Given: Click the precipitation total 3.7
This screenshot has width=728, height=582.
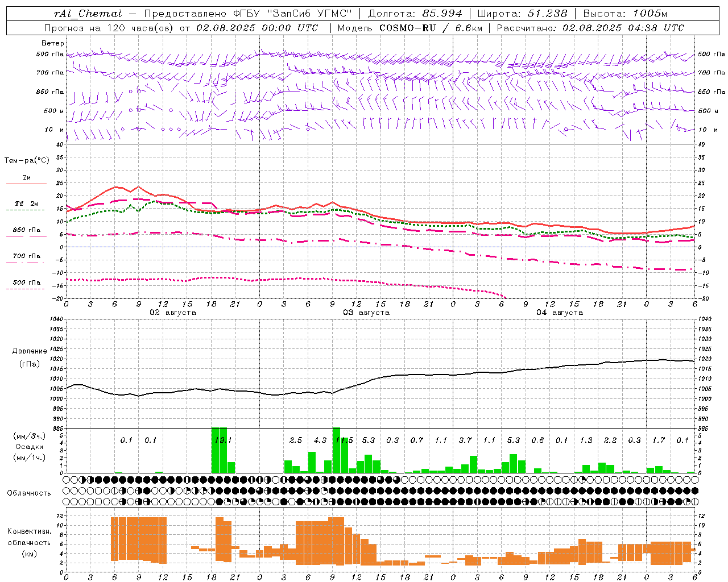Looking at the screenshot, I should pos(465,440).
